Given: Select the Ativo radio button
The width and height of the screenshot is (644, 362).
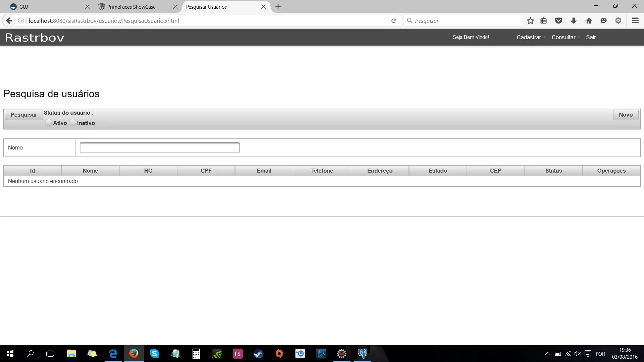Looking at the screenshot, I should tap(49, 123).
